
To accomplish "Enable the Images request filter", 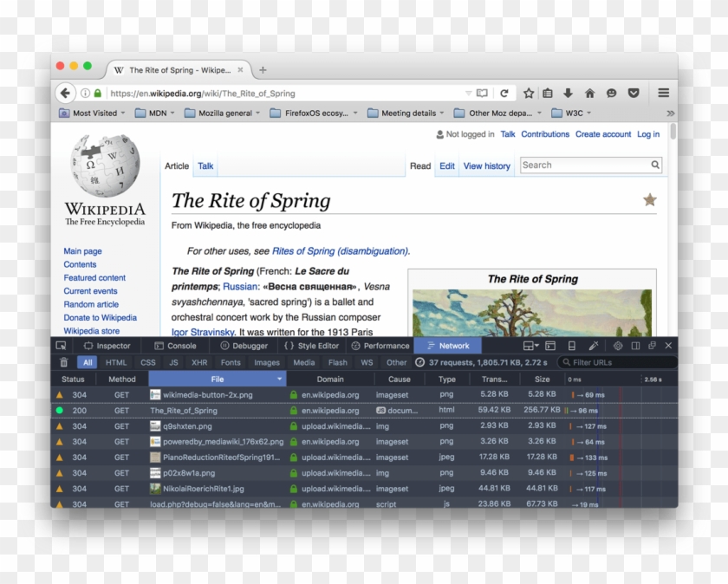I will [267, 363].
